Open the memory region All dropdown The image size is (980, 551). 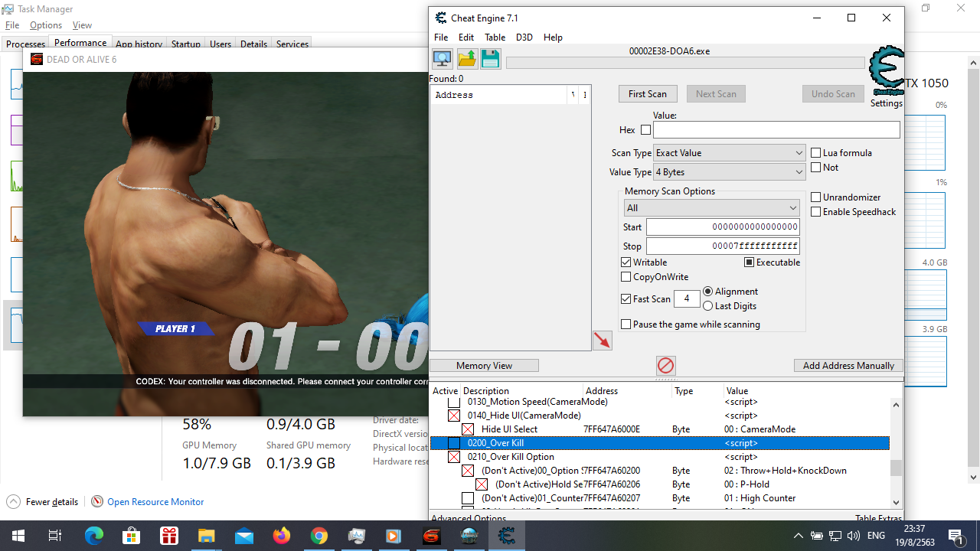click(x=712, y=208)
